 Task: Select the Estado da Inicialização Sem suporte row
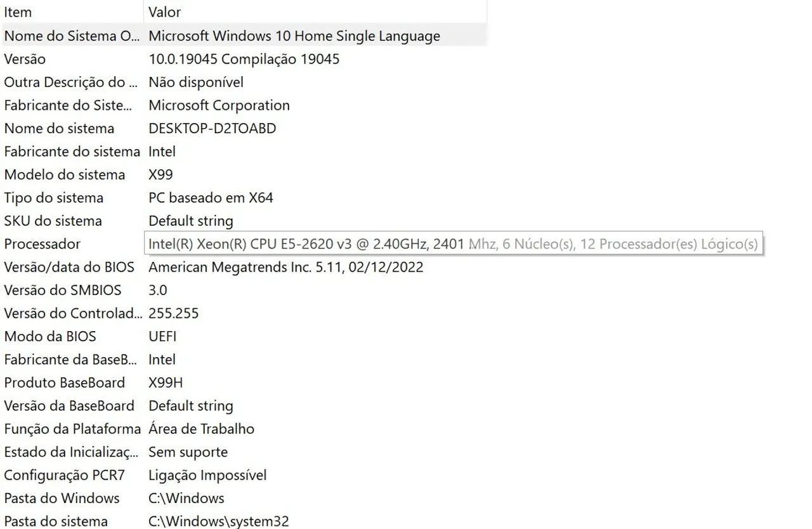[x=244, y=452]
